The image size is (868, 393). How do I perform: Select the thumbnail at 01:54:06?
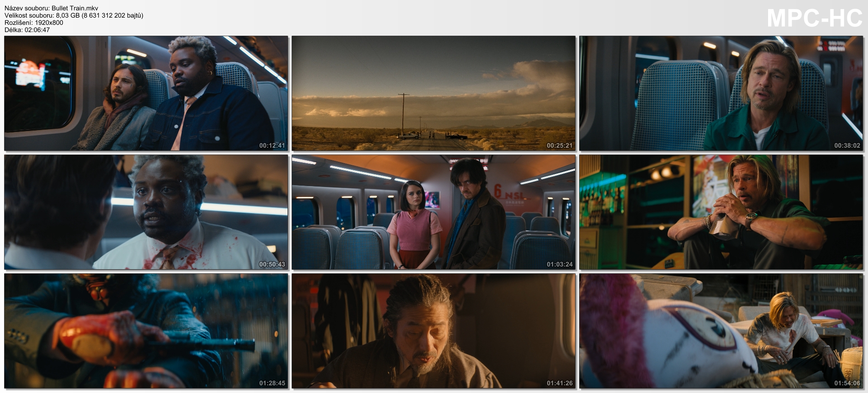tap(721, 331)
